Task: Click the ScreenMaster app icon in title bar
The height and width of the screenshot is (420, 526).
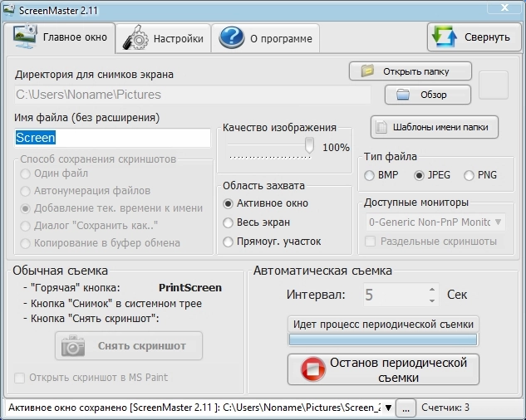Action: click(x=9, y=10)
